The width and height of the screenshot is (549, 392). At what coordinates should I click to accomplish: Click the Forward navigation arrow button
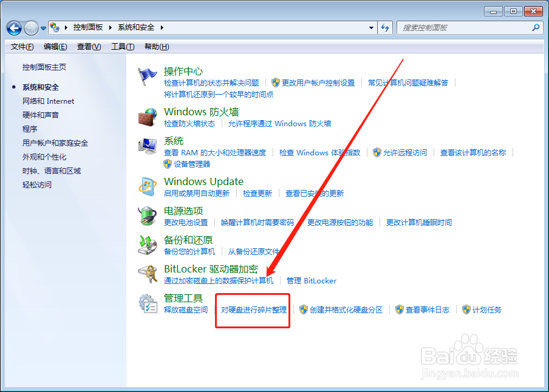31,28
